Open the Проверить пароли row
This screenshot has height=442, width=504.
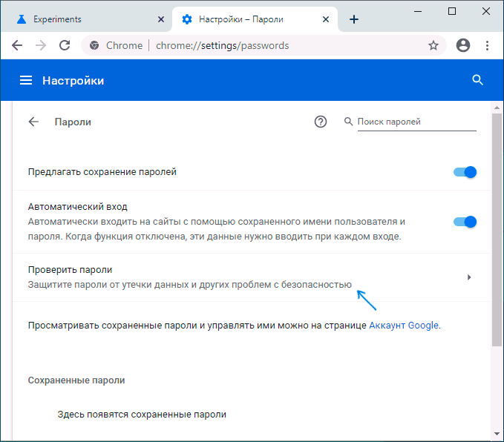tap(252, 277)
